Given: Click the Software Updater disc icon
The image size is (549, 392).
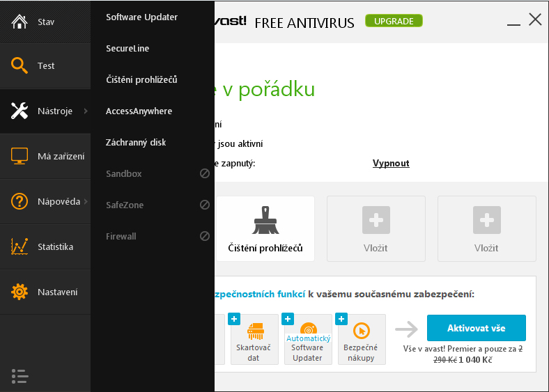Looking at the screenshot, I should click(x=309, y=328).
